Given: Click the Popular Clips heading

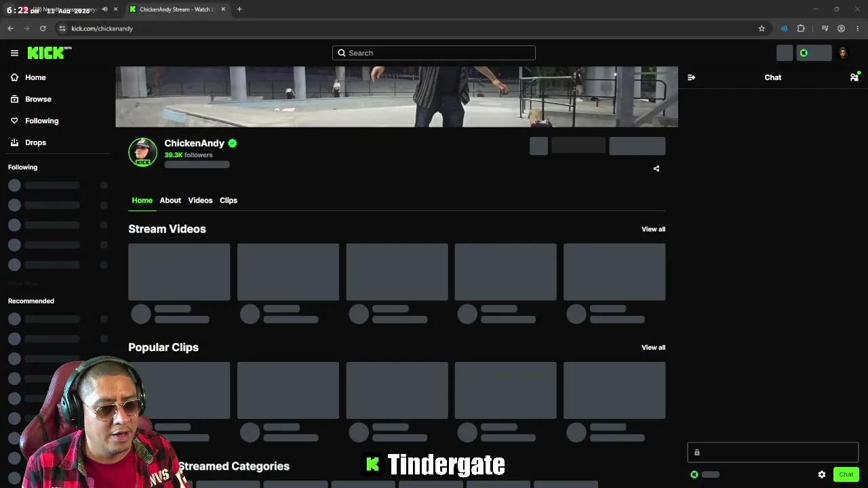Looking at the screenshot, I should [163, 348].
